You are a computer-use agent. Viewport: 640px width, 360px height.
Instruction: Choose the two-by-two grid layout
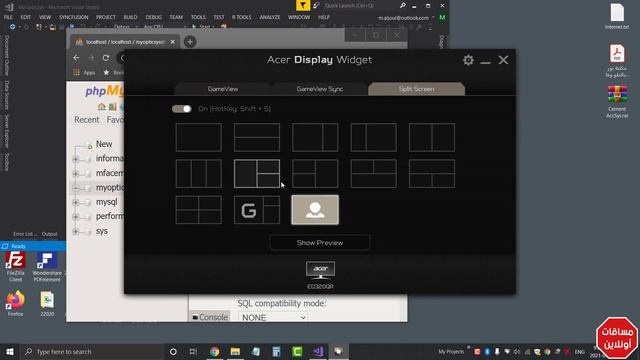click(x=198, y=210)
